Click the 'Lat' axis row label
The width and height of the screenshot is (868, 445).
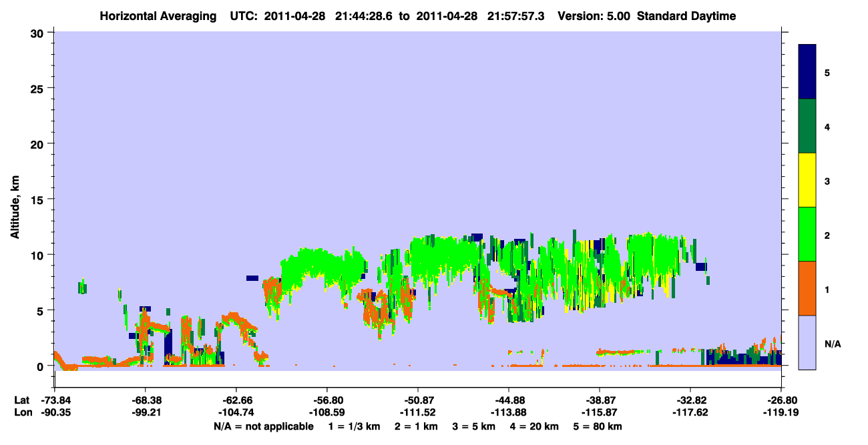(21, 400)
